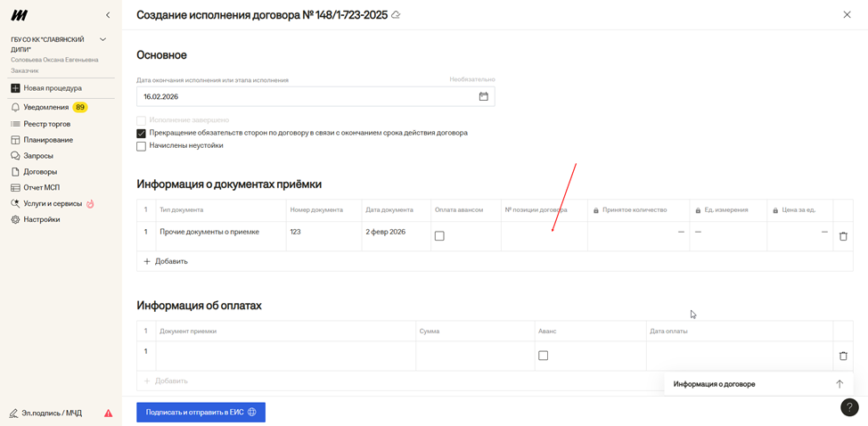Collapse the left sidebar with chevron

(108, 15)
